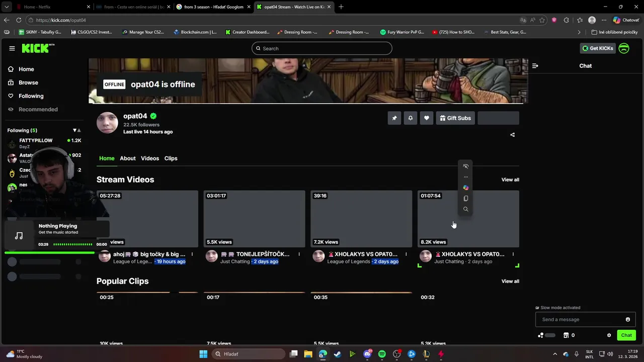Select the Videos channel tab
This screenshot has width=644, height=362.
(x=150, y=158)
